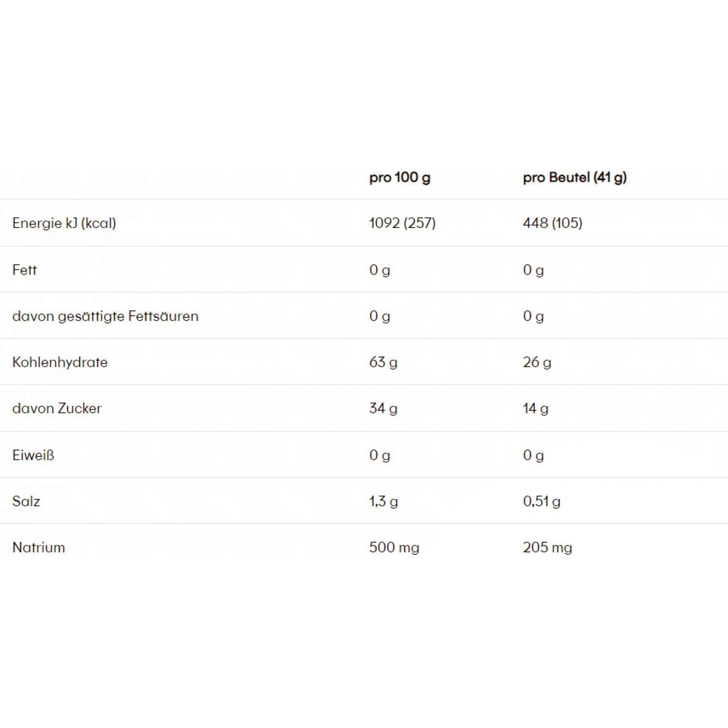This screenshot has width=728, height=728.
Task: Select the 'Fett' row label
Action: pos(24,270)
